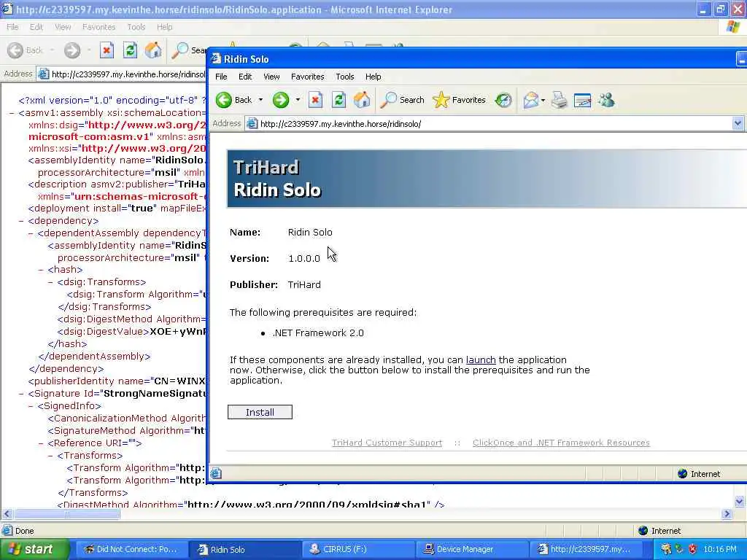This screenshot has height=560, width=747.
Task: Open Tools menu in background IE window
Action: tap(136, 27)
